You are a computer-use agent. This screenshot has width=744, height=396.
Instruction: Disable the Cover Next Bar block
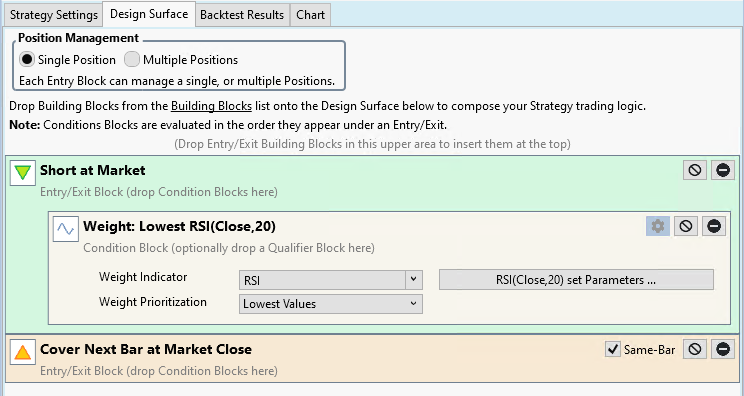click(695, 350)
